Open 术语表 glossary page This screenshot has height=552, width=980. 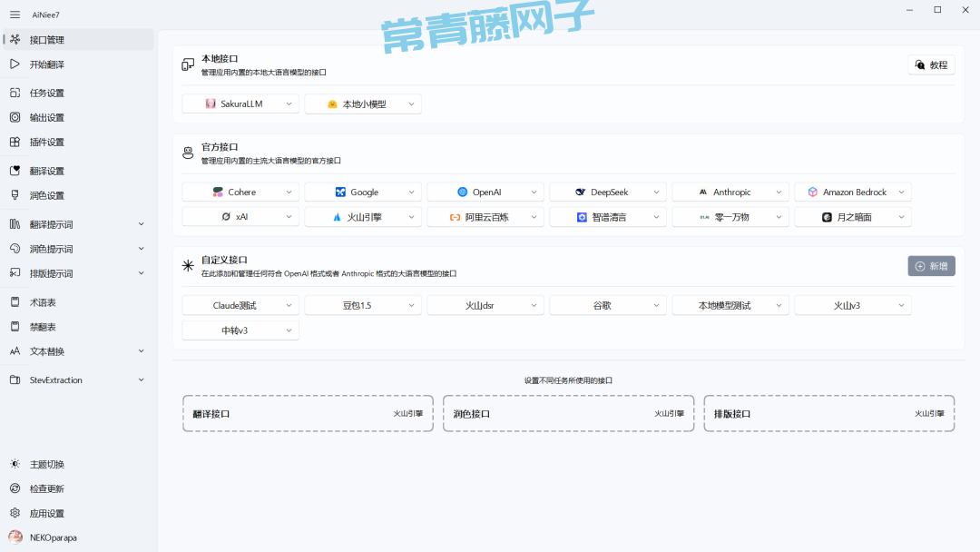click(43, 302)
